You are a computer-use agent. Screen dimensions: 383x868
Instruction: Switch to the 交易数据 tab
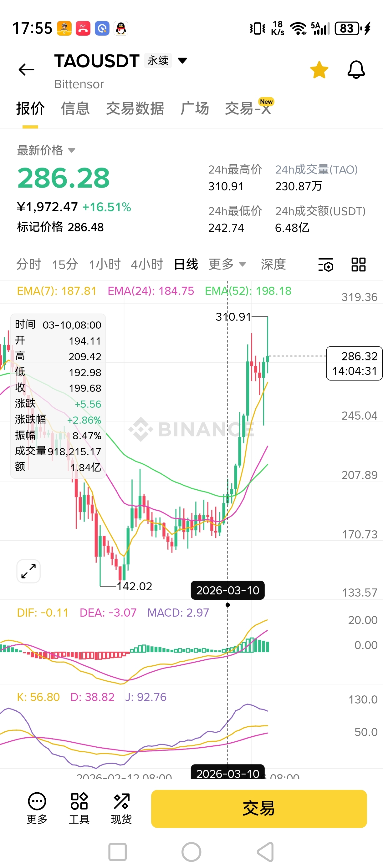[135, 108]
